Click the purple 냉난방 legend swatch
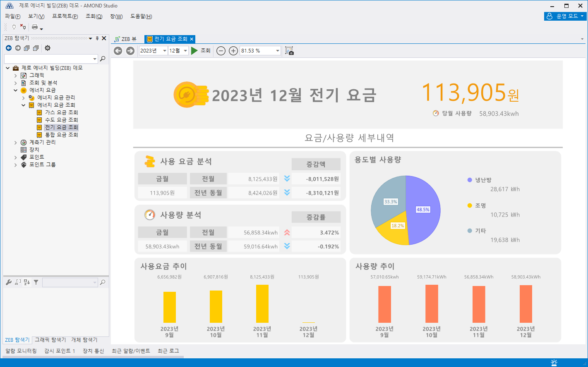 pos(470,180)
